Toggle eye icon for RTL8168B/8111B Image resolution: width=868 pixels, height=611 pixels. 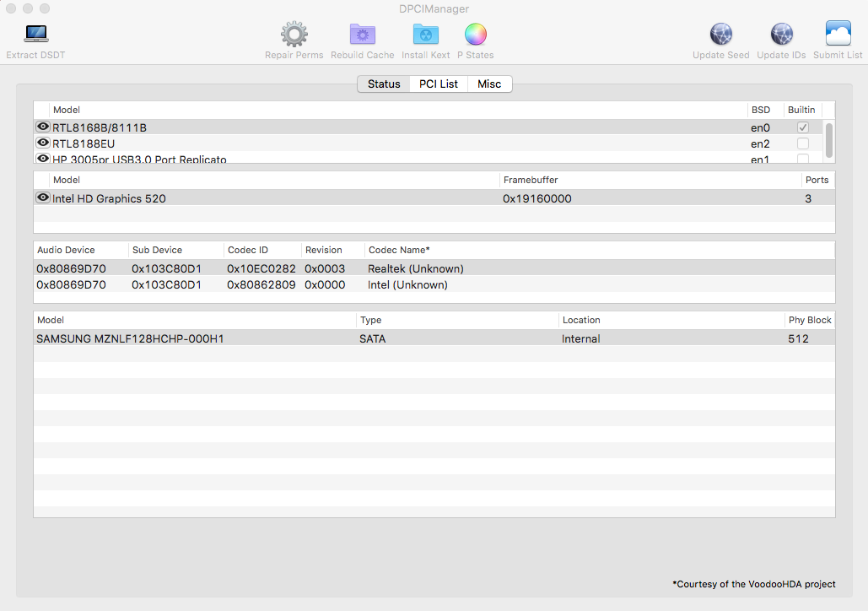click(43, 127)
